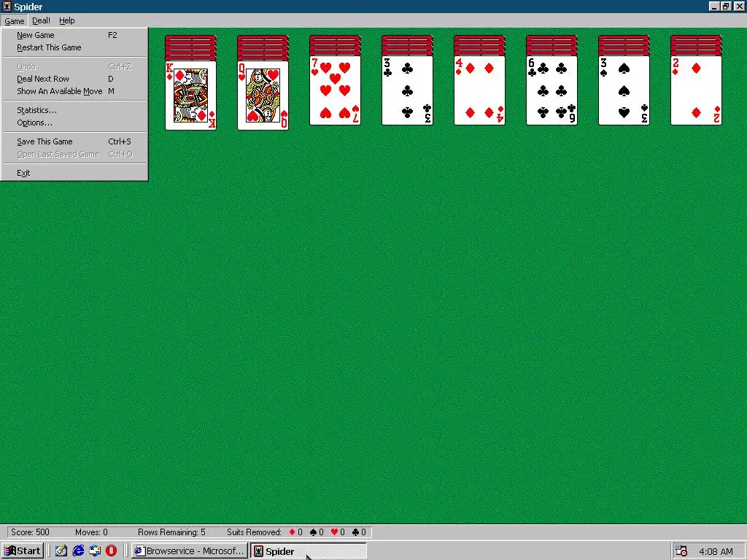The height and width of the screenshot is (560, 747).
Task: Close the Spider window
Action: click(739, 7)
